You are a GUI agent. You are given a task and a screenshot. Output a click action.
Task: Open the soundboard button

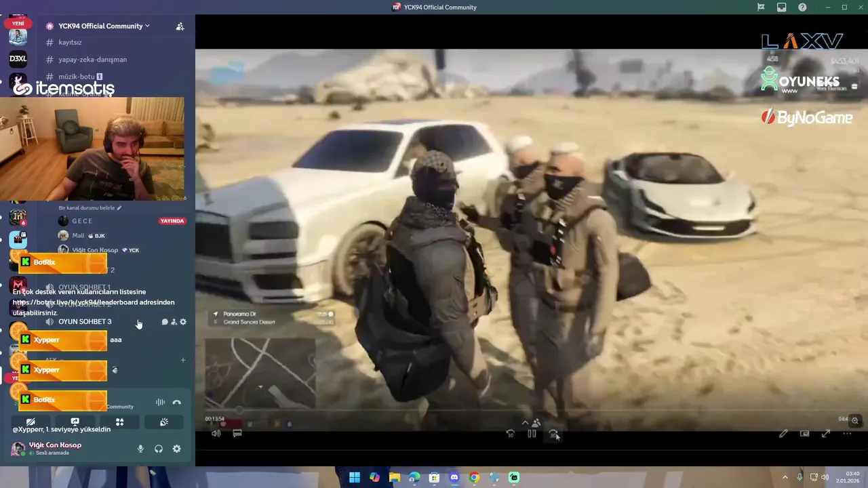(x=164, y=422)
